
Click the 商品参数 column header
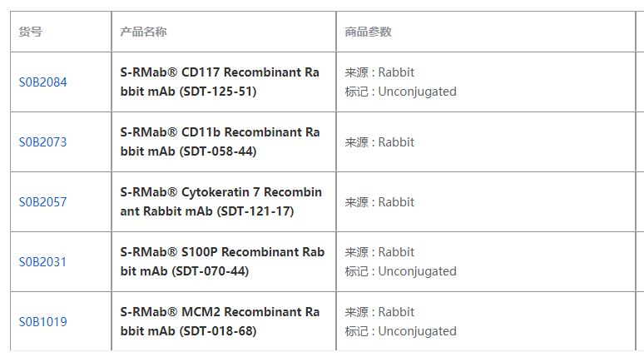369,32
